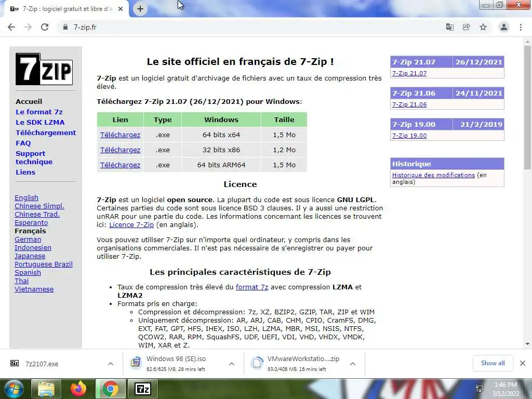532x399 pixels.
Task: Open the 7z application in taskbar
Action: [x=142, y=389]
